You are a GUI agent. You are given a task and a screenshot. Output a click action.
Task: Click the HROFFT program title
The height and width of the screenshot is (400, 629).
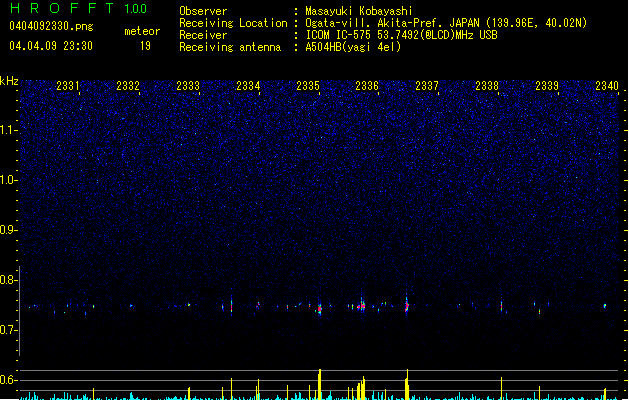(62, 8)
